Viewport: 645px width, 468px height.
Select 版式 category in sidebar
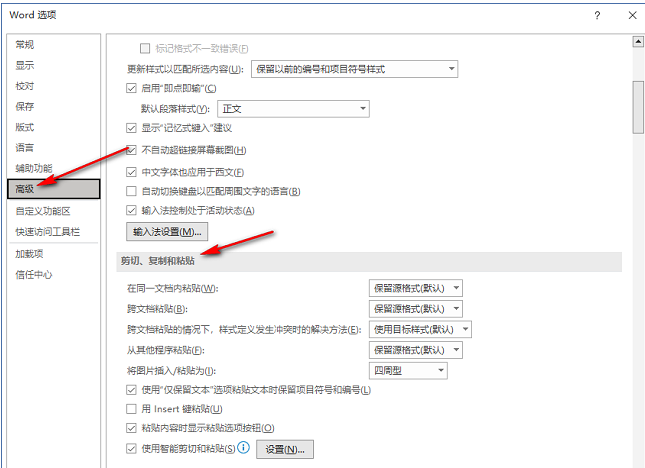click(x=53, y=127)
